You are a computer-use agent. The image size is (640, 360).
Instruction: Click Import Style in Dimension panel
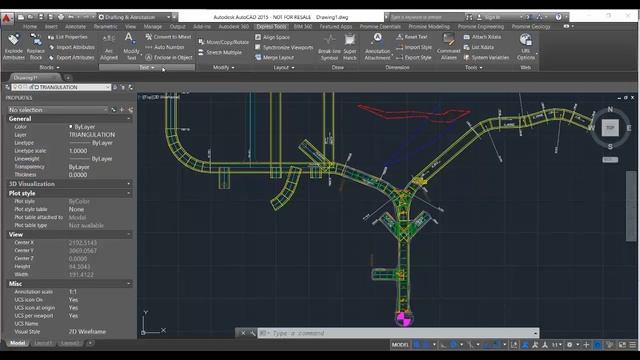(x=414, y=47)
